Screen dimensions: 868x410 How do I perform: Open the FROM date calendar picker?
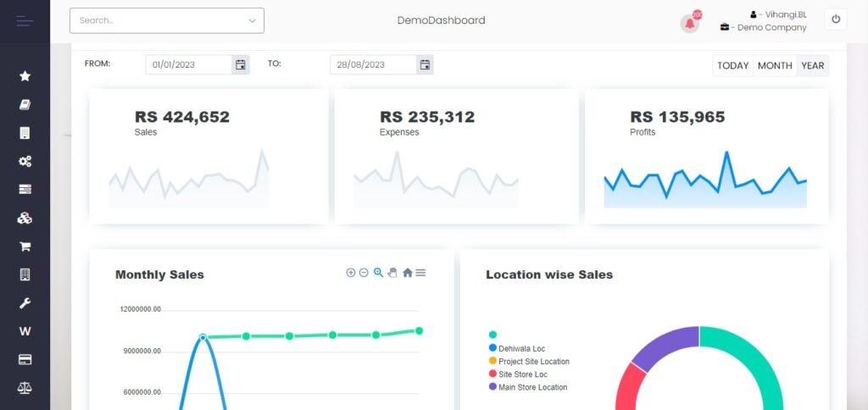coord(240,64)
